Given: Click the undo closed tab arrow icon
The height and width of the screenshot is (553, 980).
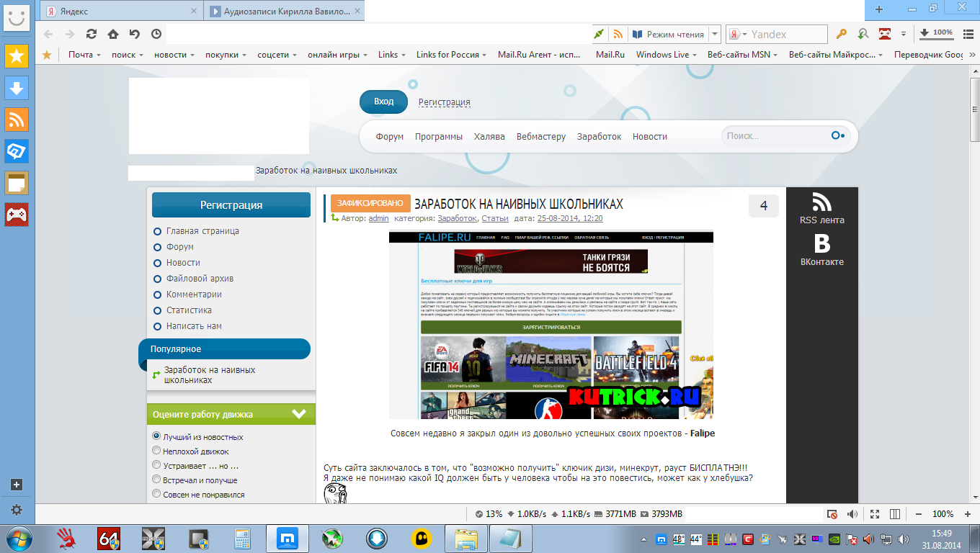Looking at the screenshot, I should point(135,34).
